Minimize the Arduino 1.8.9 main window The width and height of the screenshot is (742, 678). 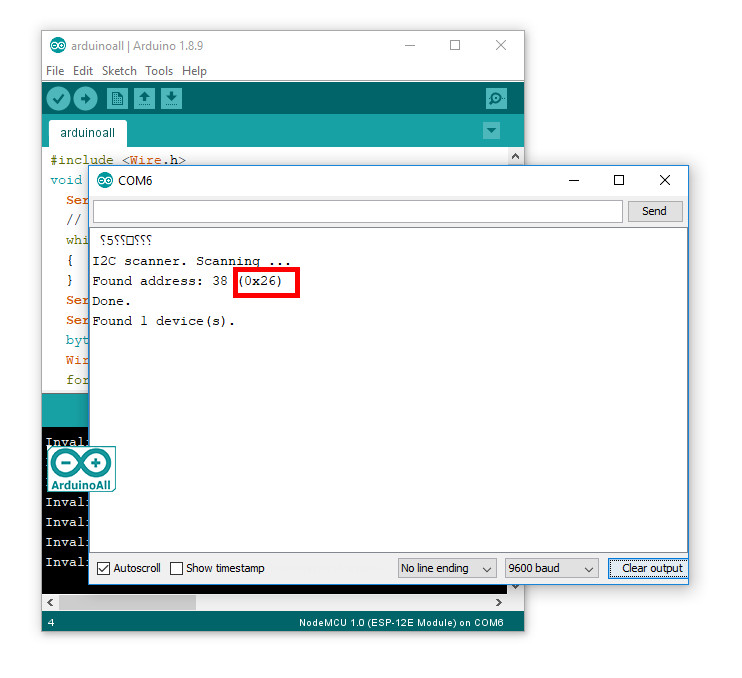(x=410, y=45)
